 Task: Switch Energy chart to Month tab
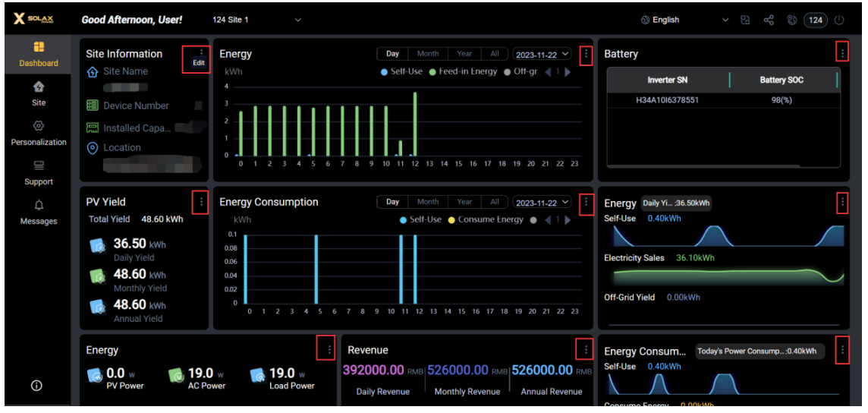point(427,54)
